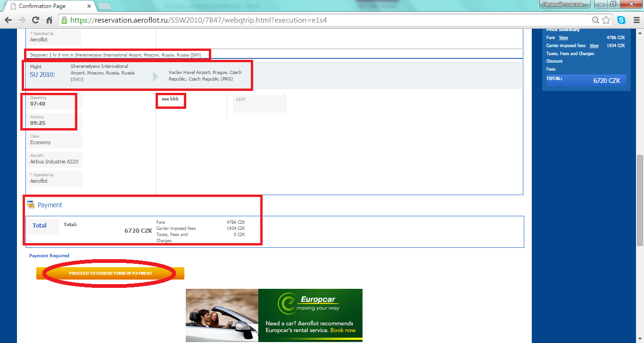Click the page vertical scrollbar thumb
Image resolution: width=644 pixels, height=343 pixels.
pos(640,200)
